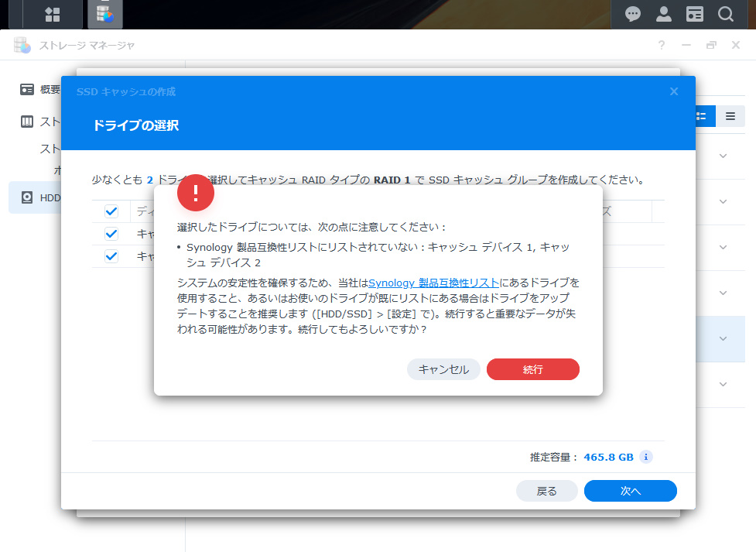Expand the second drive row chevron
The width and height of the screenshot is (756, 552).
(x=724, y=202)
